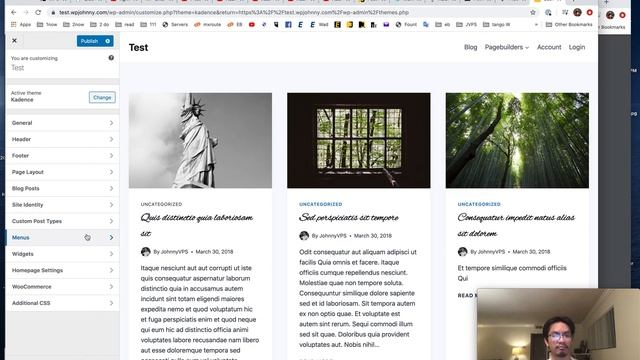Expand the Menus chevron arrow
This screenshot has width=640, height=360.
pyautogui.click(x=111, y=238)
